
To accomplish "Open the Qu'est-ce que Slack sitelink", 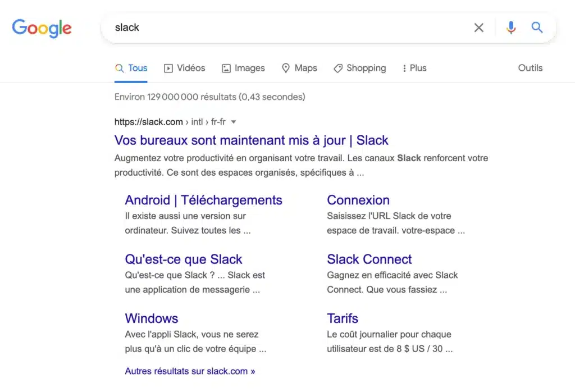I will tap(184, 259).
